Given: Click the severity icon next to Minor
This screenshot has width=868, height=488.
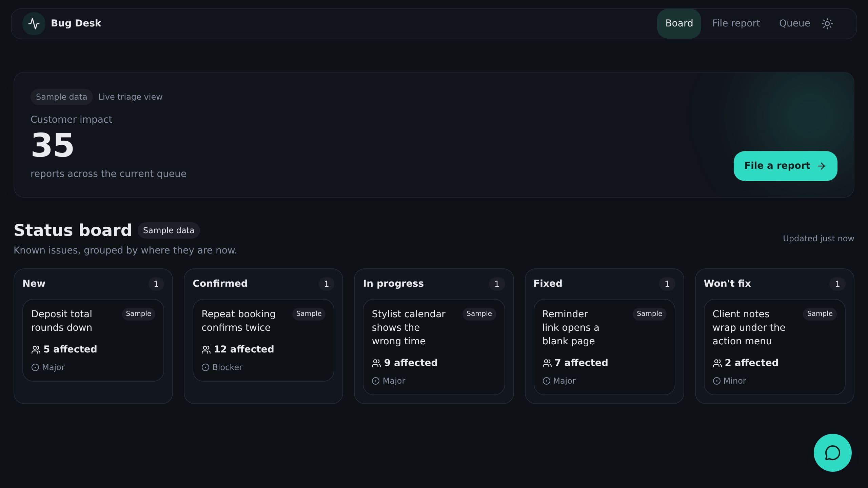Looking at the screenshot, I should point(716,381).
